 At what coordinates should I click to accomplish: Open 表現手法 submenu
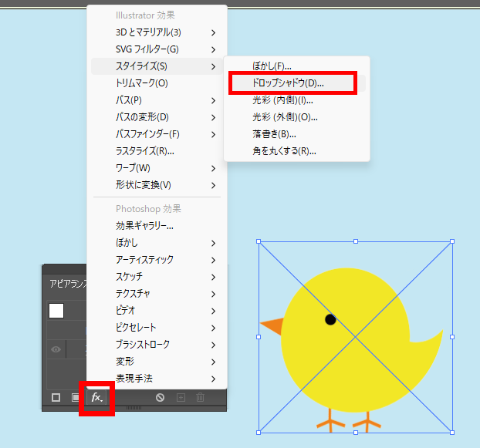[x=157, y=379]
